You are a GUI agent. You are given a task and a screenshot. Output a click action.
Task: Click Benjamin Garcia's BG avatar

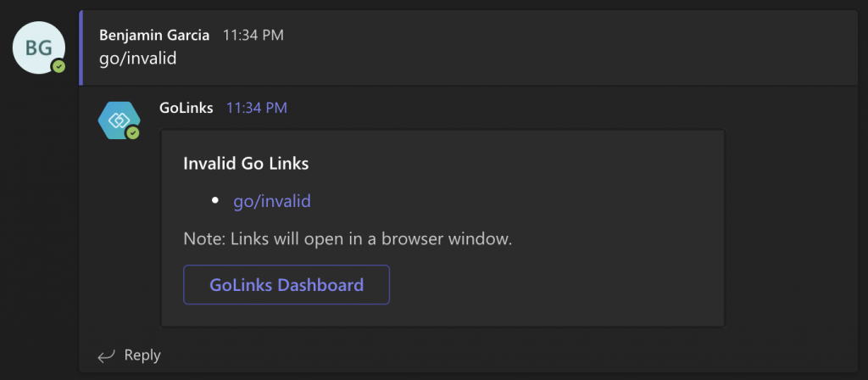point(39,47)
